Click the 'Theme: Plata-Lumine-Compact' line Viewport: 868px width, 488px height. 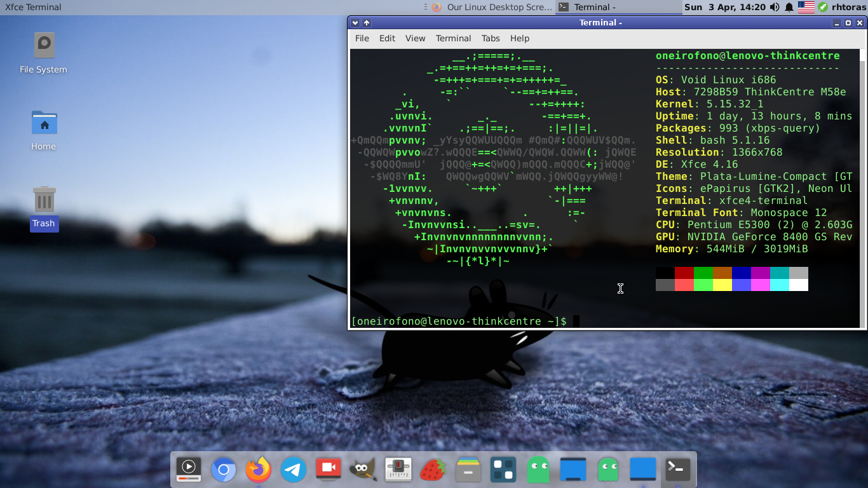tap(754, 177)
